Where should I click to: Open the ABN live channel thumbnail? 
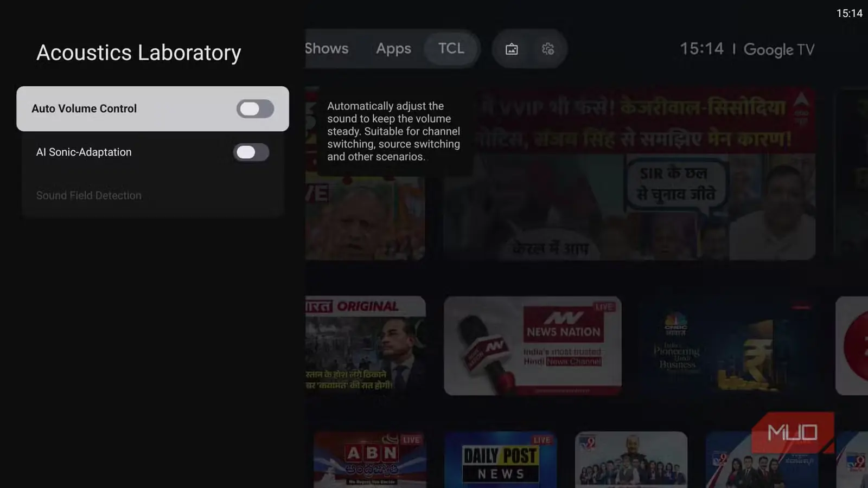370,459
